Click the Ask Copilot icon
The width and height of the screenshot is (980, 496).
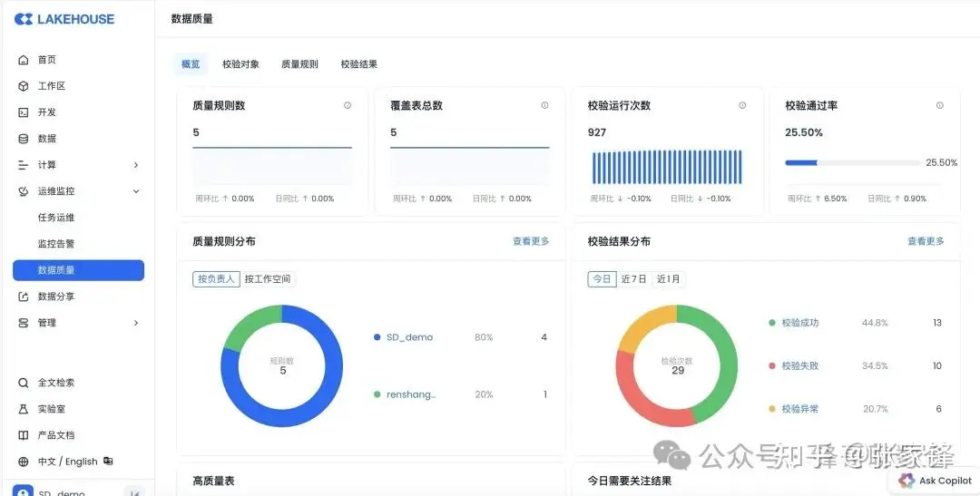click(906, 481)
